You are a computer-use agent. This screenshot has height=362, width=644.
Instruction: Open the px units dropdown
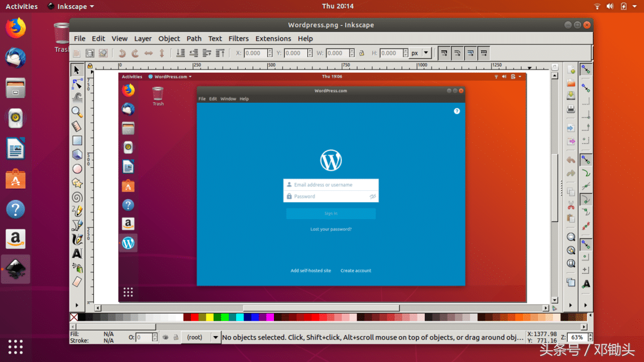click(420, 53)
